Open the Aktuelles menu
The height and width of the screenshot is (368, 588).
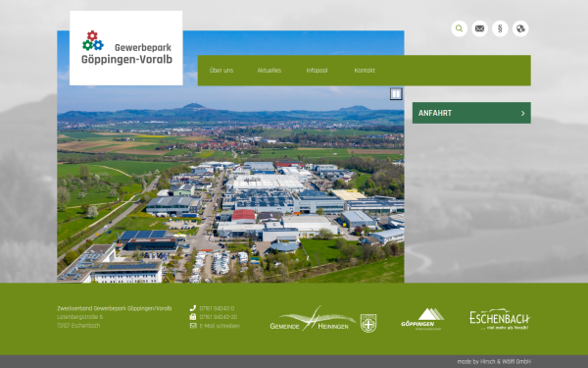click(x=269, y=71)
